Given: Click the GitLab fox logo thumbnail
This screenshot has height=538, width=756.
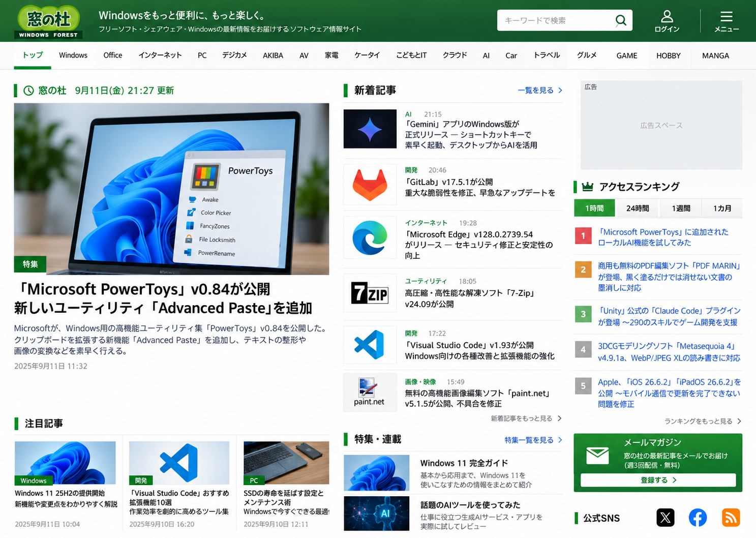Looking at the screenshot, I should (370, 185).
